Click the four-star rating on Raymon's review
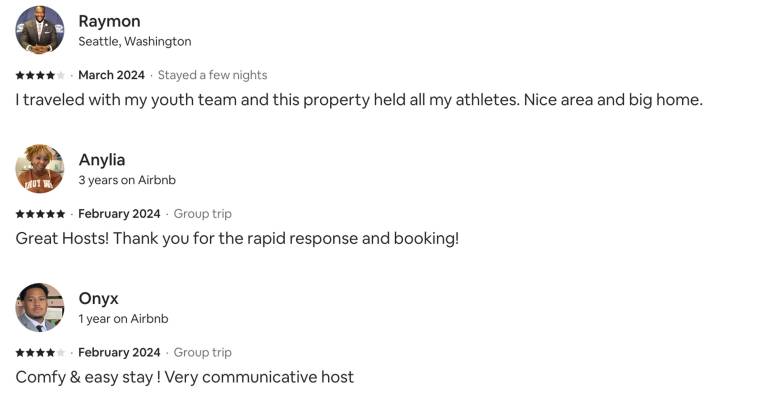The height and width of the screenshot is (420, 768). (40, 75)
